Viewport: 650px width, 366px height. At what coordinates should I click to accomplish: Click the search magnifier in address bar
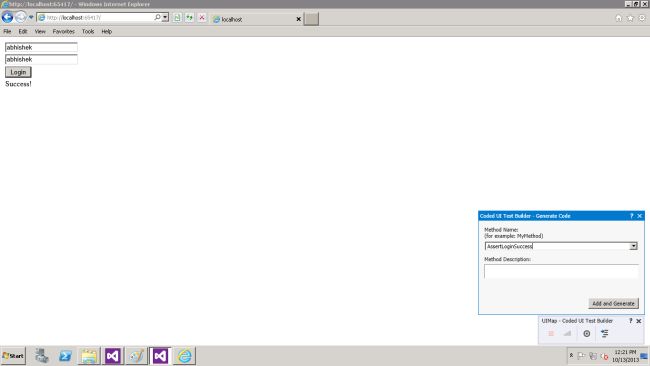[x=157, y=17]
